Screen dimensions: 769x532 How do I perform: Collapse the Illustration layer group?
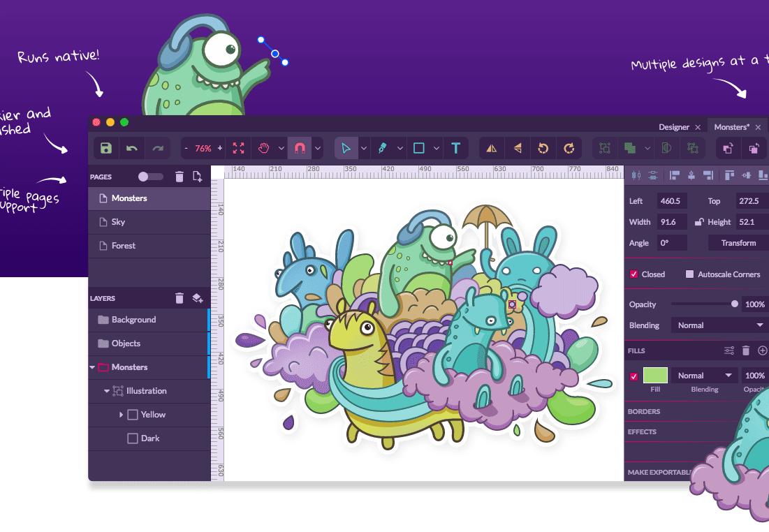[106, 391]
